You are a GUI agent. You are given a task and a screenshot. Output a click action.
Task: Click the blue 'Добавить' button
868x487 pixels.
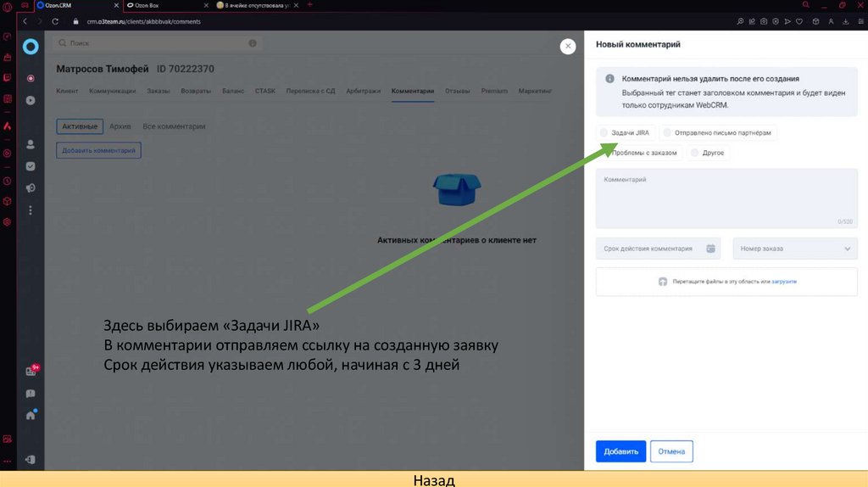[620, 451]
